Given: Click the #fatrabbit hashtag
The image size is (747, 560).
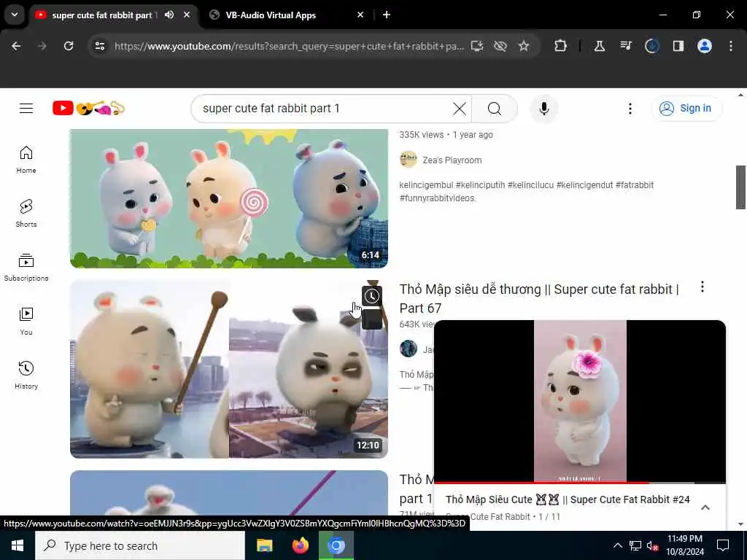Looking at the screenshot, I should point(634,184).
